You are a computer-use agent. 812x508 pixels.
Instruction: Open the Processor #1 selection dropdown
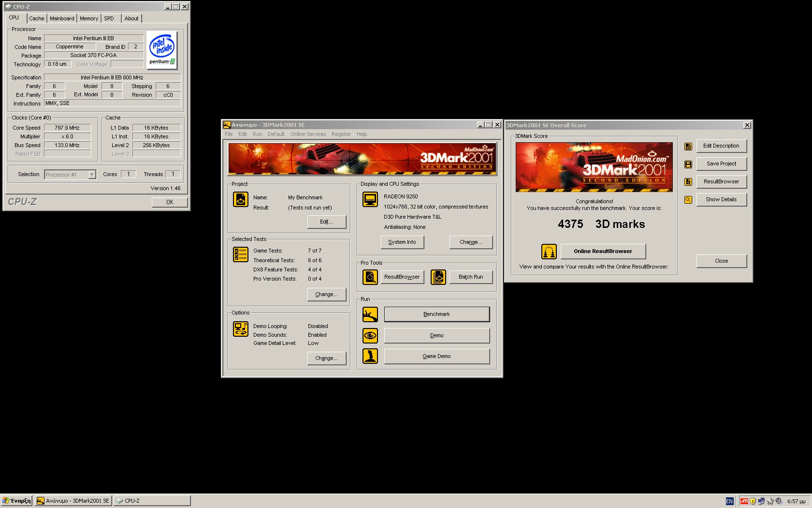point(92,175)
